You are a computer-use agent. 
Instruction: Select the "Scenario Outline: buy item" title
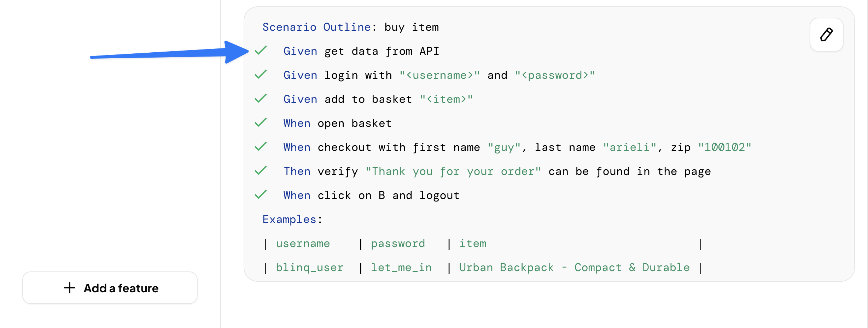350,27
